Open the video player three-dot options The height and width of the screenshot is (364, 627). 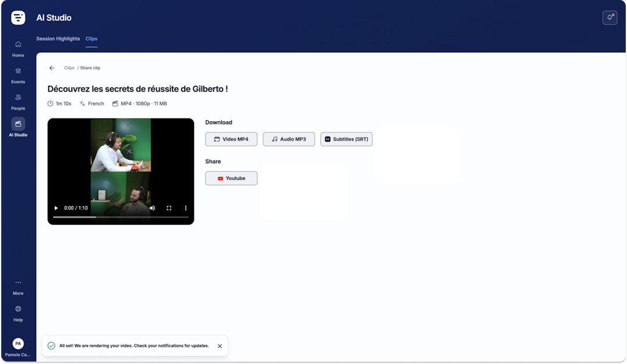coord(186,208)
